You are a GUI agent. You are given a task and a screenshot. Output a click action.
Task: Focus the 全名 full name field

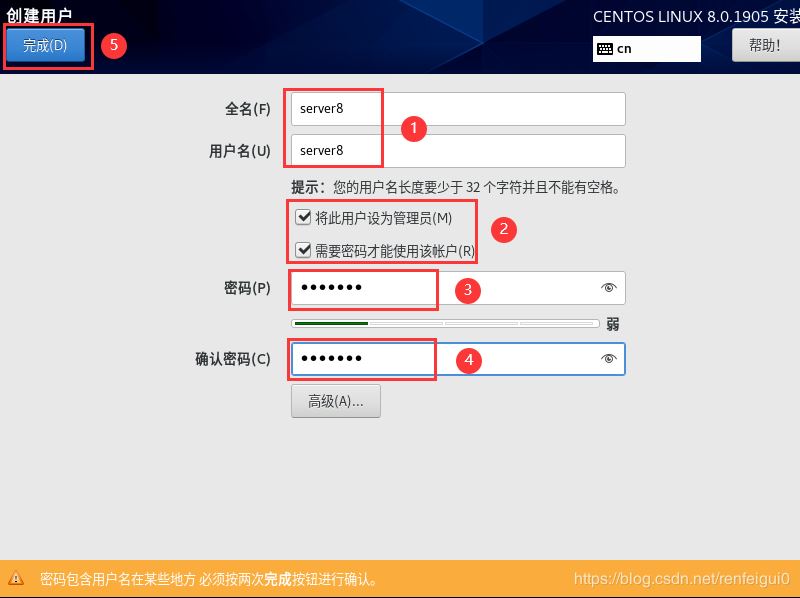458,109
